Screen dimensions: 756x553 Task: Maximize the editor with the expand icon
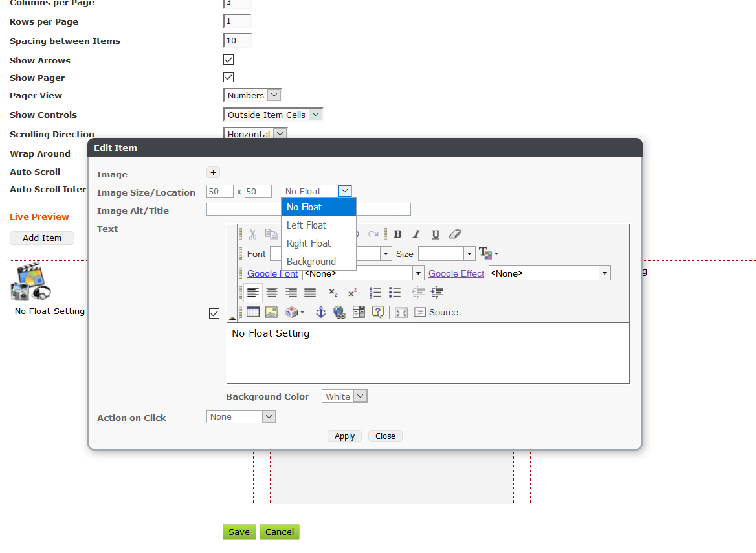click(401, 313)
